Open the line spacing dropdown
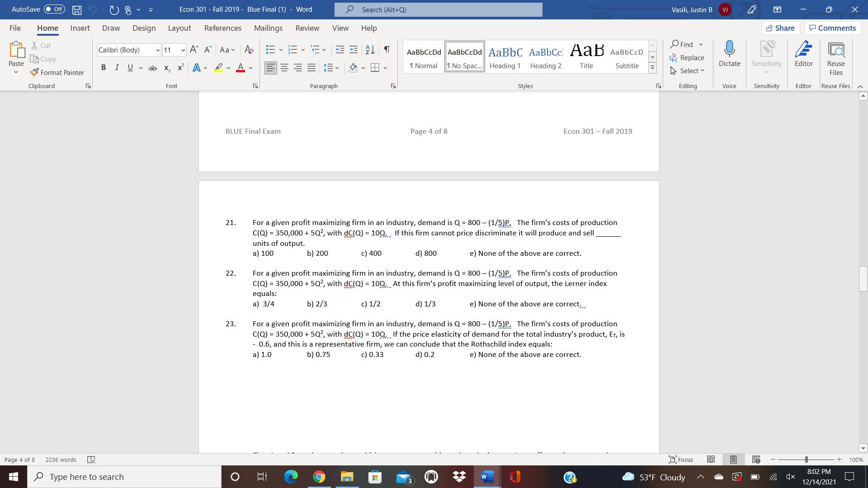The height and width of the screenshot is (488, 868). click(337, 68)
